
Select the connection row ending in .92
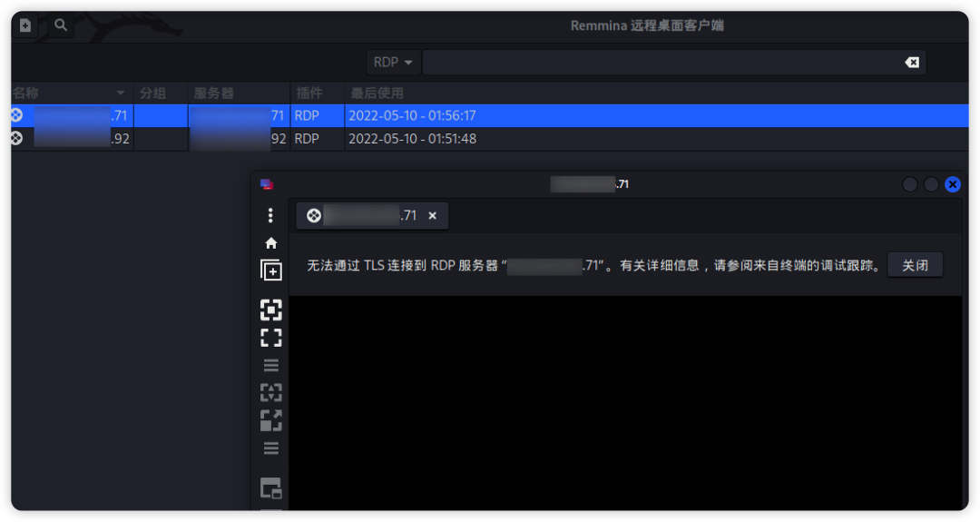[x=489, y=139]
